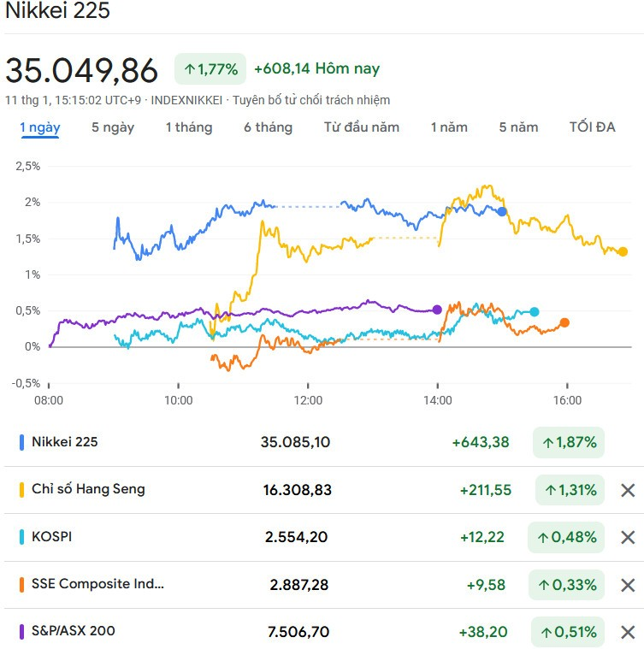Select the Từ đầu năm range
Image resolution: width=644 pixels, height=649 pixels.
click(x=361, y=127)
